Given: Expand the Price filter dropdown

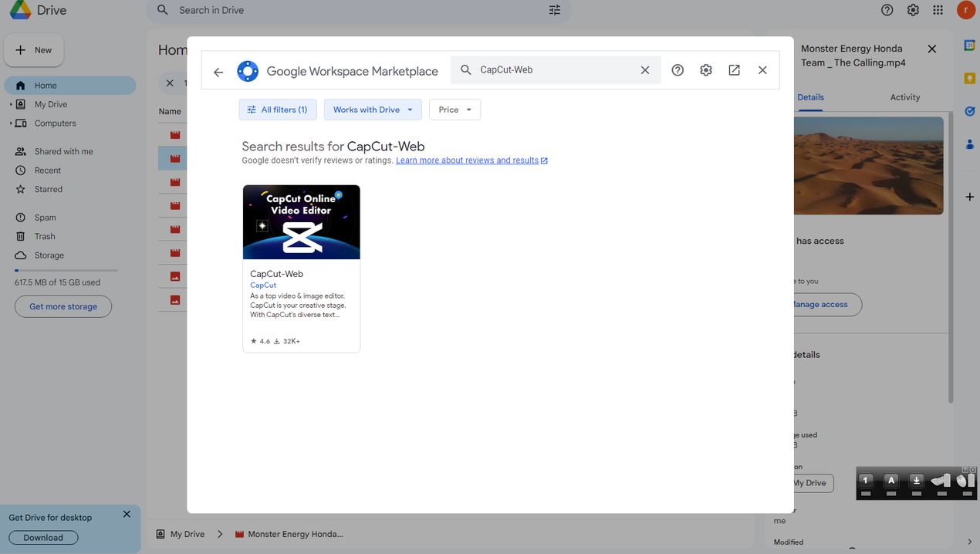Looking at the screenshot, I should pyautogui.click(x=455, y=110).
